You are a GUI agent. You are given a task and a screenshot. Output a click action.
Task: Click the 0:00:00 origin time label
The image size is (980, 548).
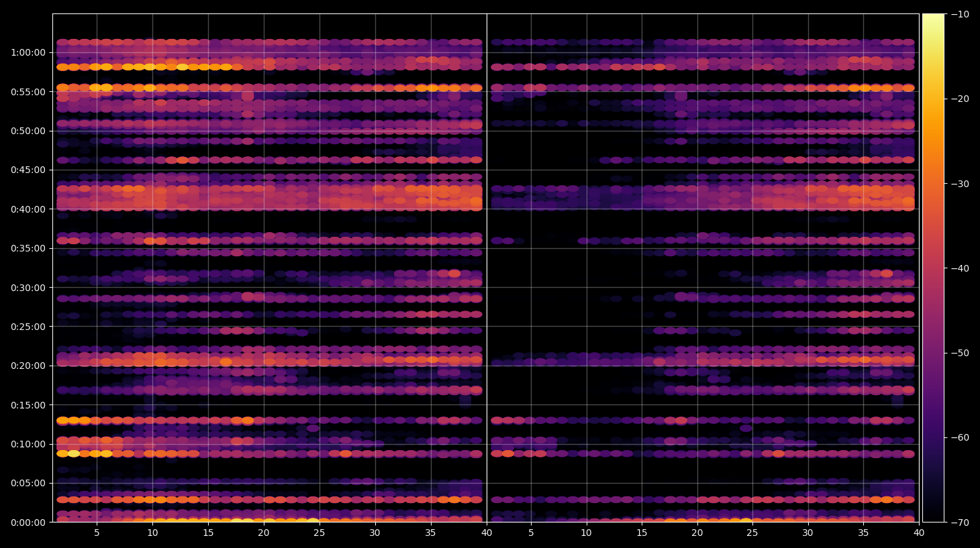click(x=28, y=523)
